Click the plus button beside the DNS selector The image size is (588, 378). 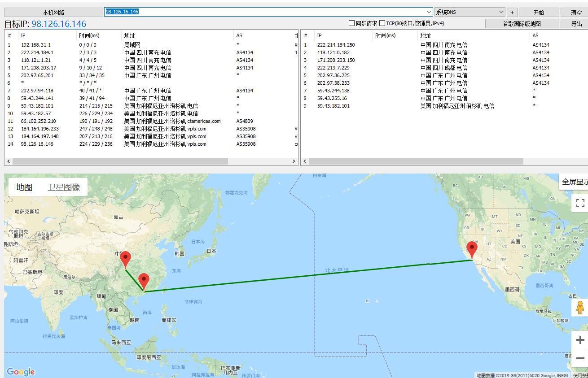(512, 13)
